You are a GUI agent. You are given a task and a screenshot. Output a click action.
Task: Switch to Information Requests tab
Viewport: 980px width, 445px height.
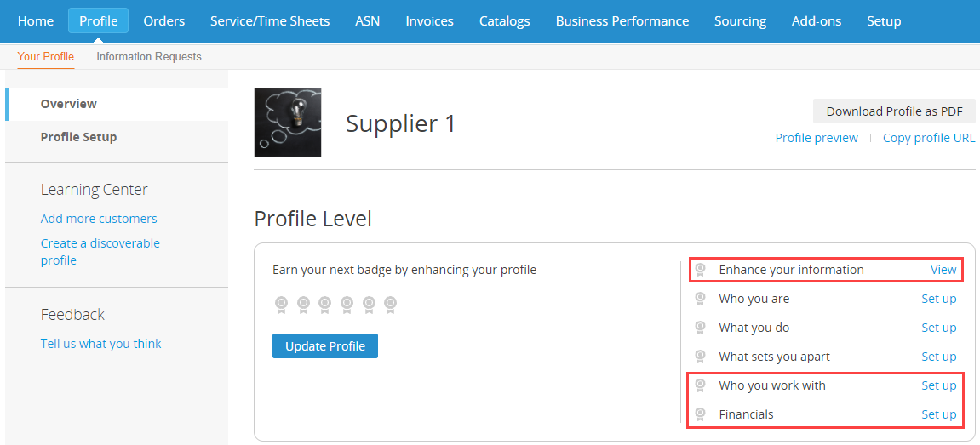149,57
